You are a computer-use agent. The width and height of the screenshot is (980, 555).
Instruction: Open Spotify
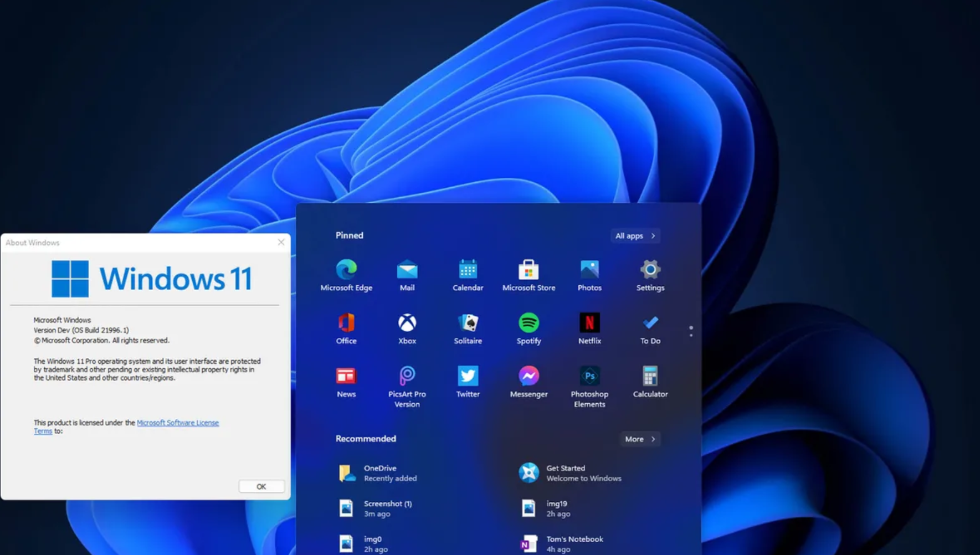pos(529,328)
